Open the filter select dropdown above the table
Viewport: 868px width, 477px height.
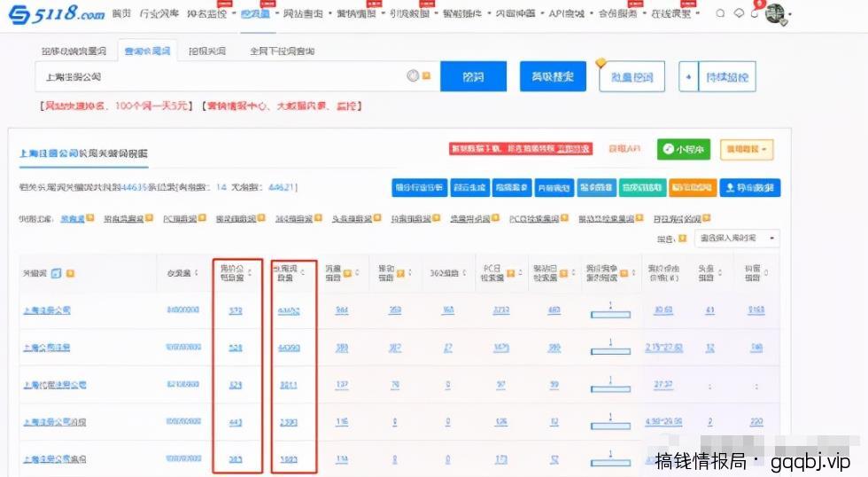pos(737,238)
